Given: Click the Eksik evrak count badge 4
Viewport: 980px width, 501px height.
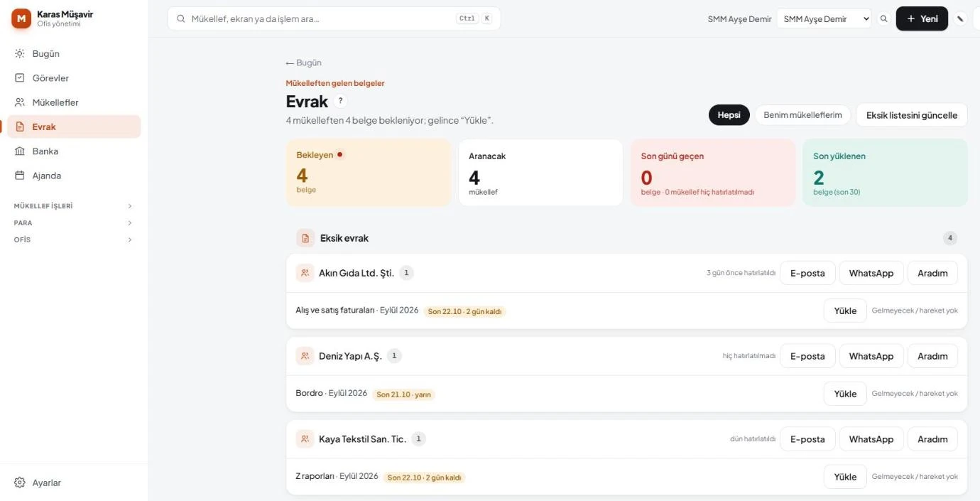Looking at the screenshot, I should click(x=950, y=238).
